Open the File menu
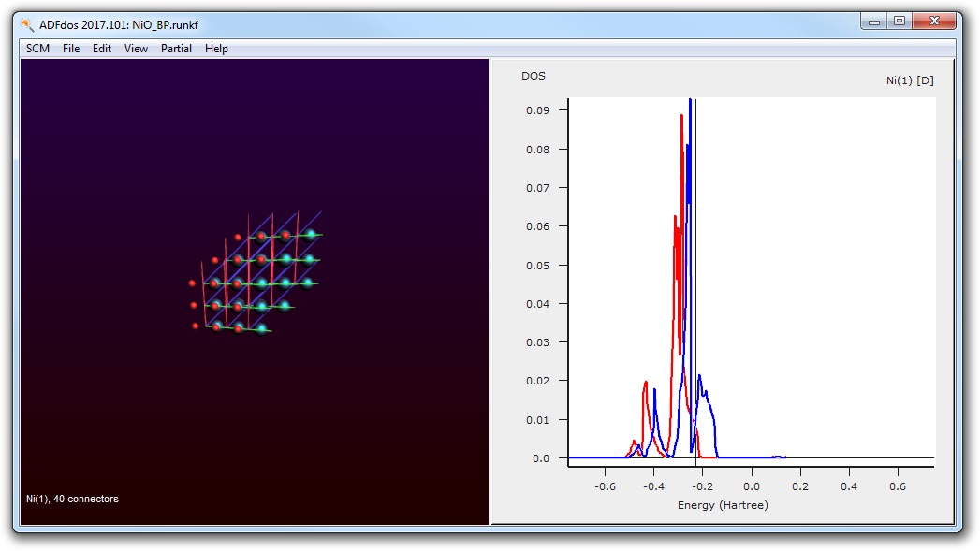Viewport: 980px width, 551px height. [x=70, y=49]
